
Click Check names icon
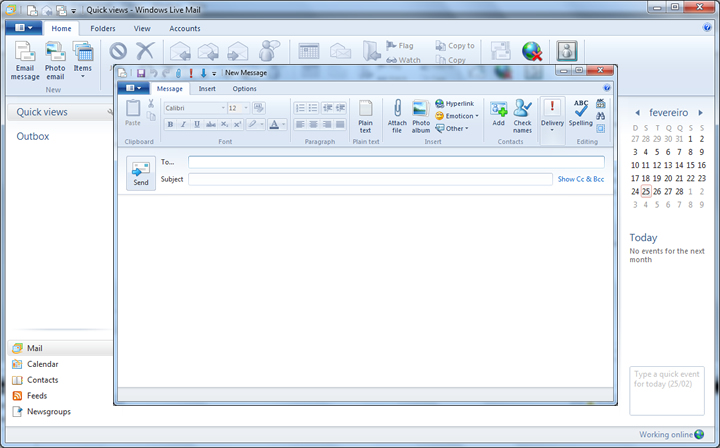(x=522, y=117)
